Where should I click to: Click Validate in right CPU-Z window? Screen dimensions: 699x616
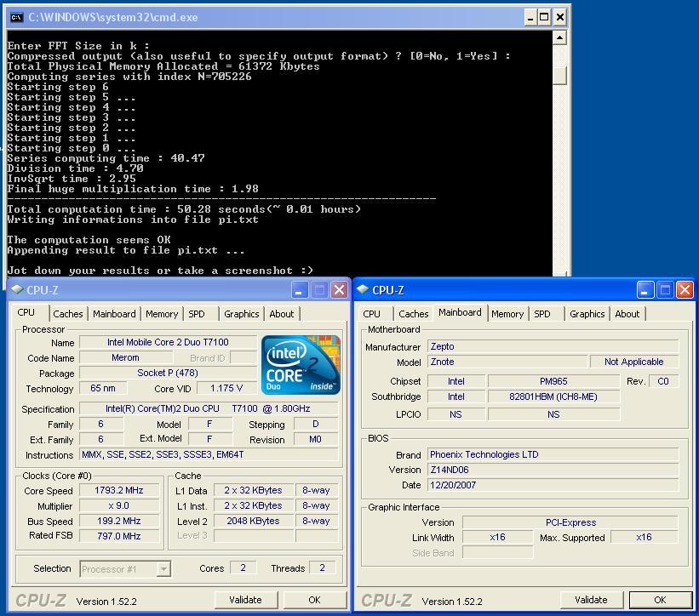pos(591,600)
